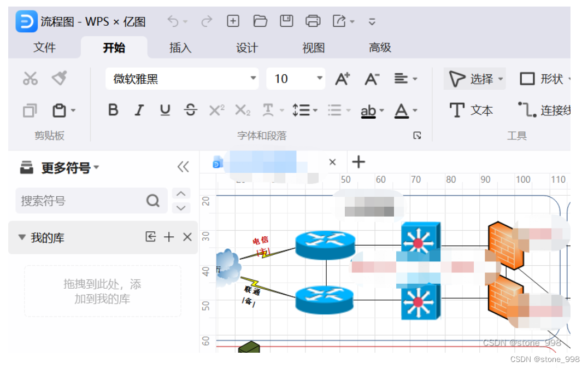Click the Save icon in top toolbar
This screenshot has height=368, width=588.
tap(286, 20)
